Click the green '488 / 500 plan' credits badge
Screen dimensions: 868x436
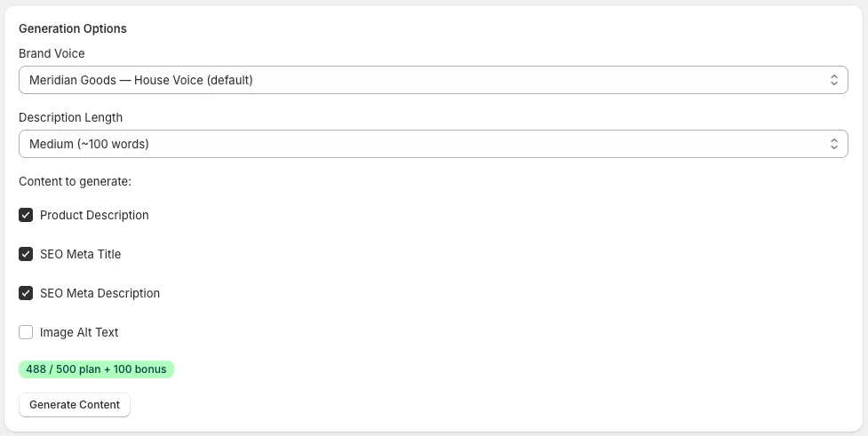[96, 369]
